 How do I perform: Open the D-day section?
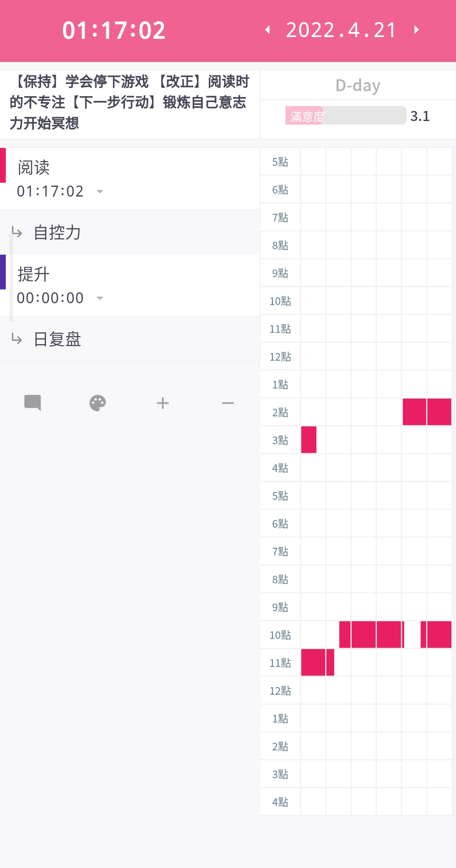[x=358, y=85]
